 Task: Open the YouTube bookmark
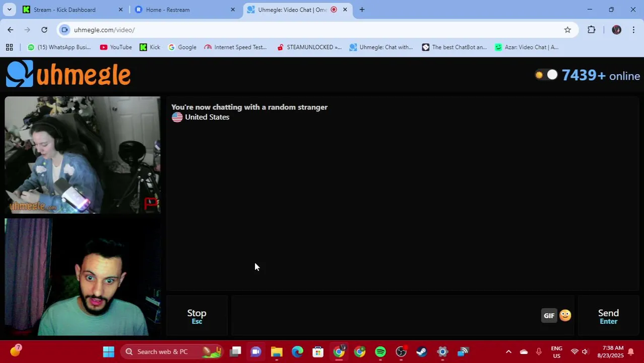point(116,47)
